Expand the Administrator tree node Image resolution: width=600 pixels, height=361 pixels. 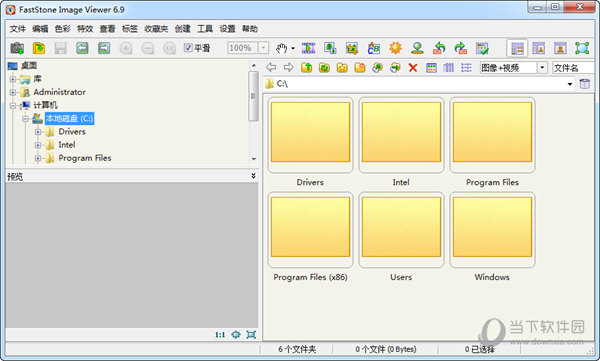point(13,92)
